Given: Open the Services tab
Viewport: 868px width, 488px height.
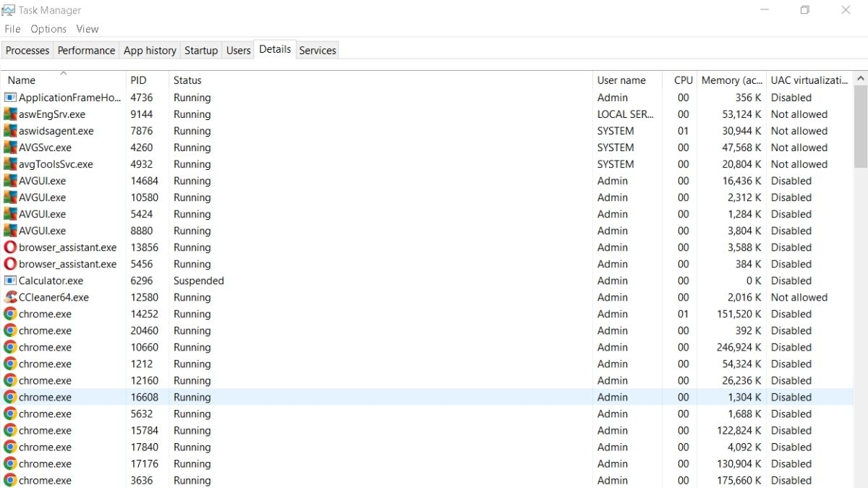Looking at the screenshot, I should pyautogui.click(x=317, y=50).
